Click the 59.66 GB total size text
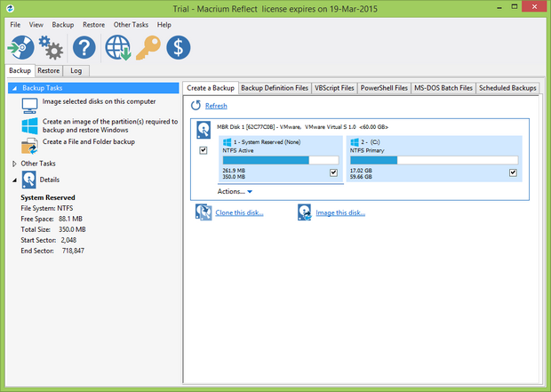Screen dimensions: 551x392 361,177
